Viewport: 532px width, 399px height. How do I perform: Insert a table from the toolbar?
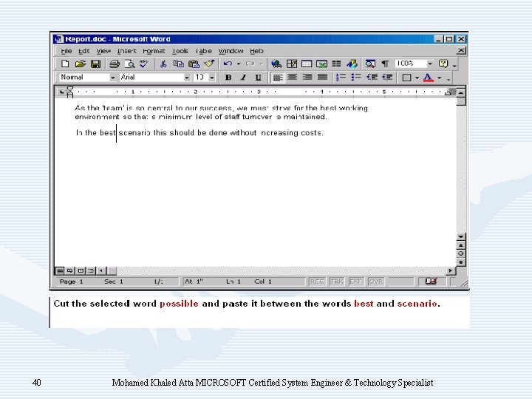tap(307, 64)
